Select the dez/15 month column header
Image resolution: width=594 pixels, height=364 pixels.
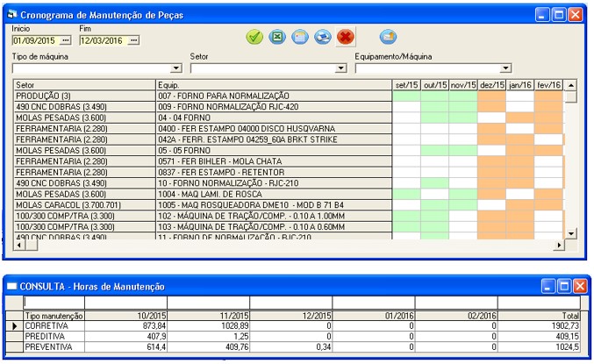click(491, 85)
